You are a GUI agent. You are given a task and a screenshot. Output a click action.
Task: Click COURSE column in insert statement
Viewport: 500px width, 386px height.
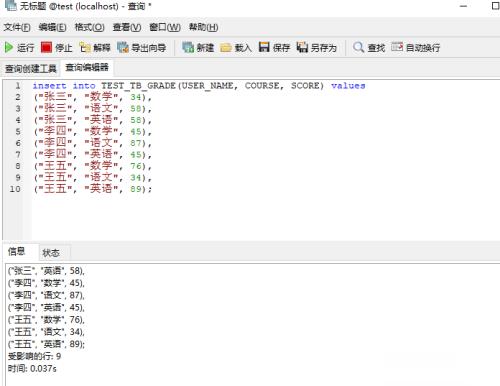point(262,86)
